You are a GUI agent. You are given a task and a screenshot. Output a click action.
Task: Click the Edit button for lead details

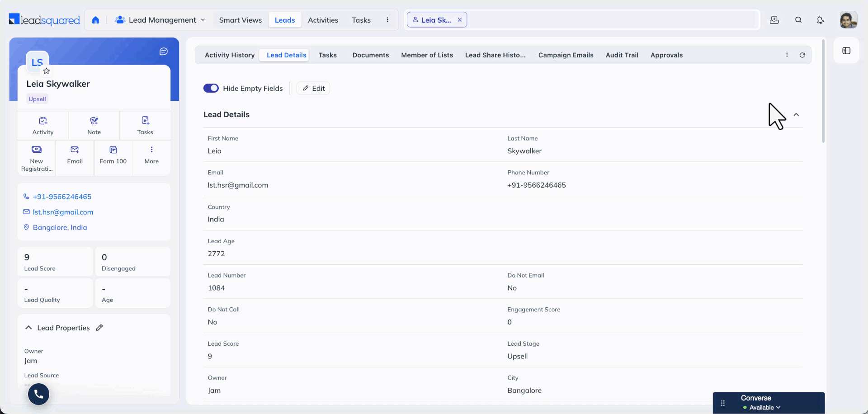[x=313, y=88]
